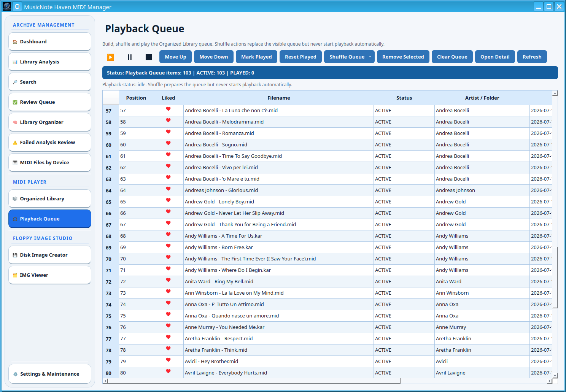Click the Andreas Johnson artist cell

[x=482, y=190]
